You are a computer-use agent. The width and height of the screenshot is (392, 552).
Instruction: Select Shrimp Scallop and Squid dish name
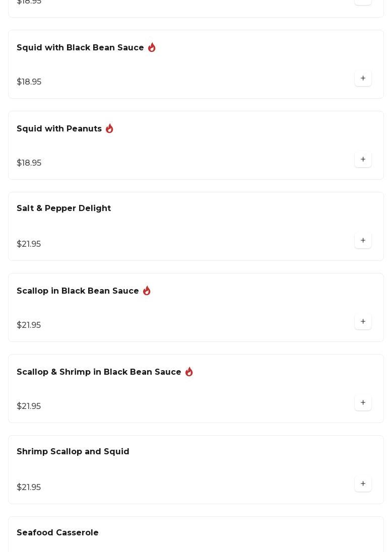73,452
